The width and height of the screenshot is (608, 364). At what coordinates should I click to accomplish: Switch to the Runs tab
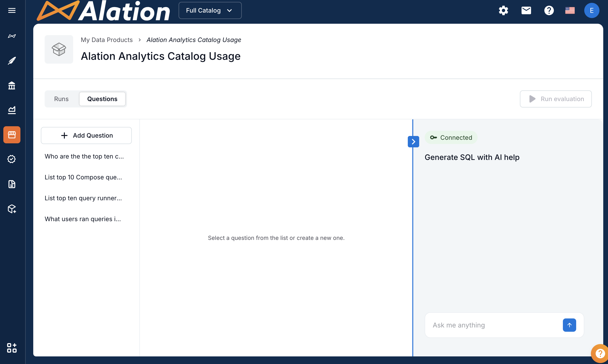(x=61, y=99)
